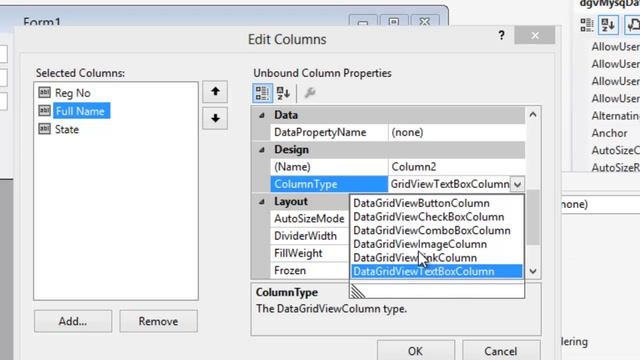The height and width of the screenshot is (360, 640).
Task: Click the DataPropertyName property label
Action: pos(320,133)
